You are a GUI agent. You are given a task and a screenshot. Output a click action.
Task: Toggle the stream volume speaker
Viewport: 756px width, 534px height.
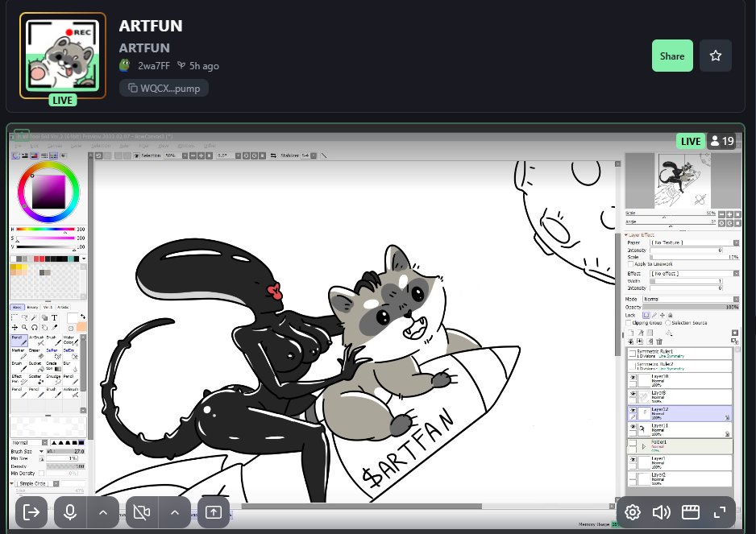point(661,512)
